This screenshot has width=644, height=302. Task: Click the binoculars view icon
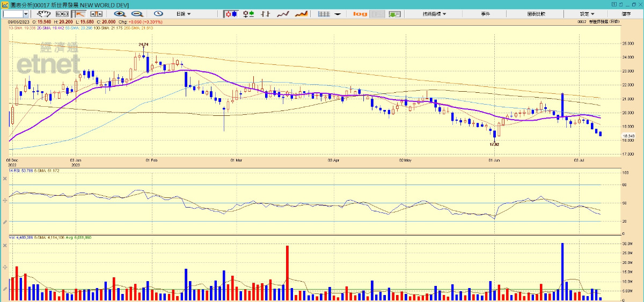(x=62, y=13)
